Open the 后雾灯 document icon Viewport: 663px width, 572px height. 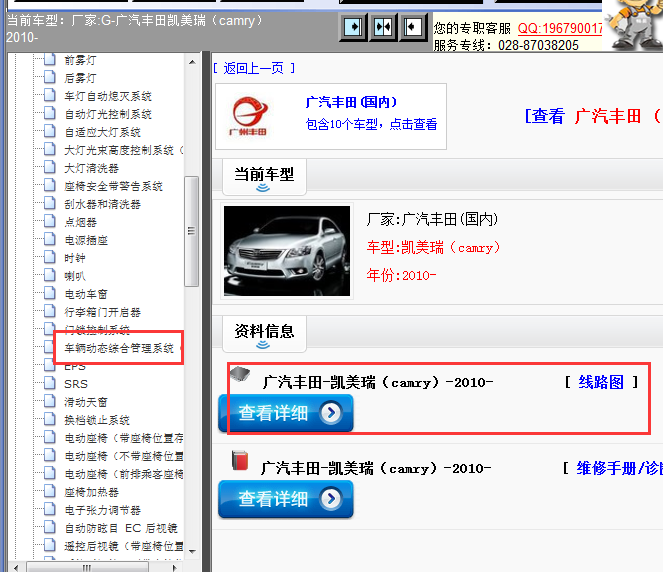tap(50, 77)
